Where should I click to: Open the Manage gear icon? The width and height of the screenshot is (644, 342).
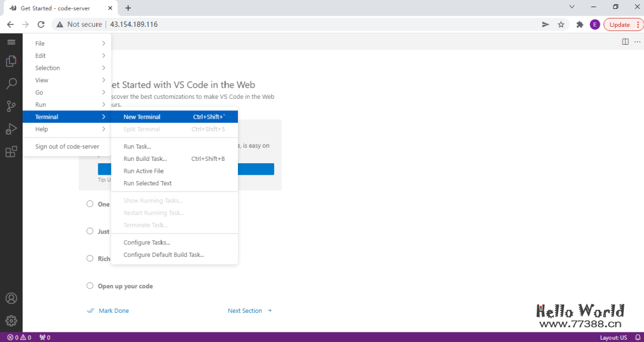tap(11, 321)
